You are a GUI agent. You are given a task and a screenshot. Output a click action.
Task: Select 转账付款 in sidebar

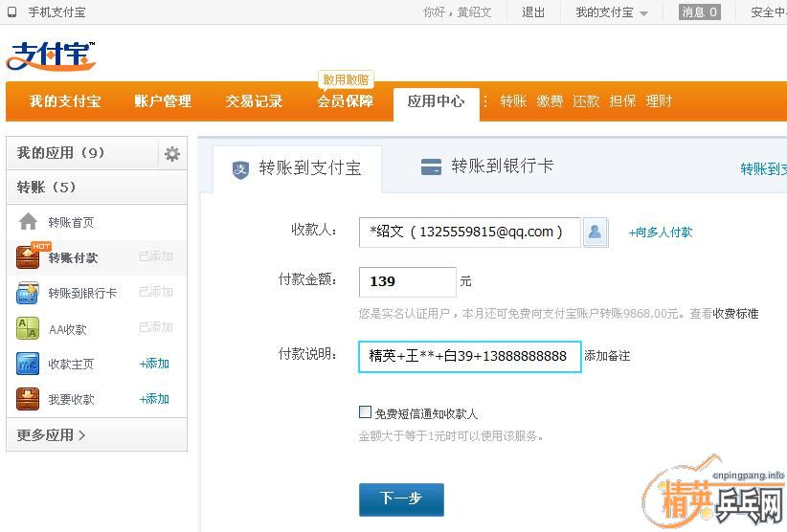73,257
